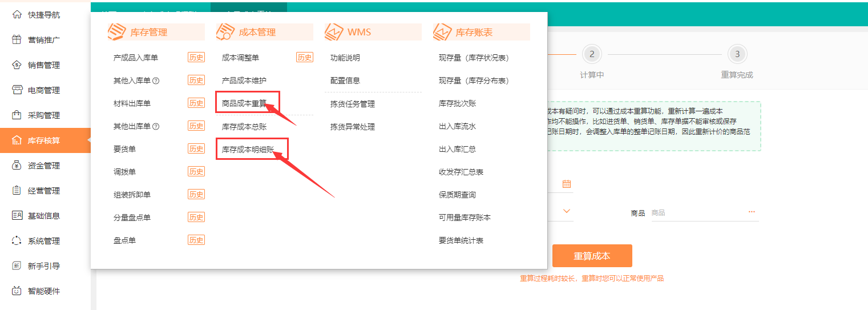The image size is (868, 310).
Task: Open the 商品 selector ellipsis button
Action: point(752,212)
